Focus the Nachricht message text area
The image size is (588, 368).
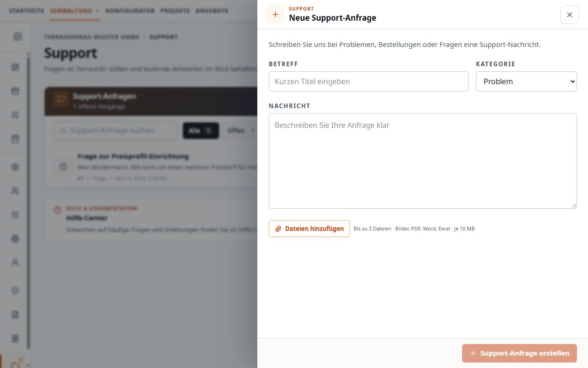(423, 161)
